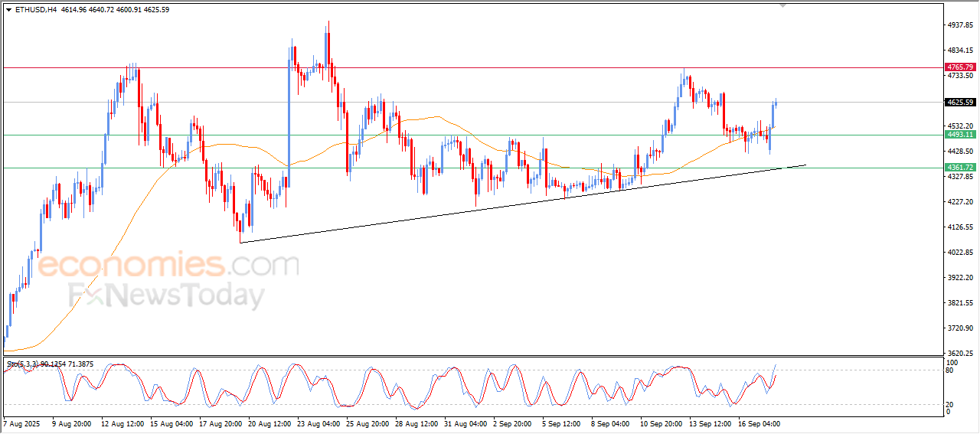Click the 4937.95 price axis label

click(x=960, y=25)
